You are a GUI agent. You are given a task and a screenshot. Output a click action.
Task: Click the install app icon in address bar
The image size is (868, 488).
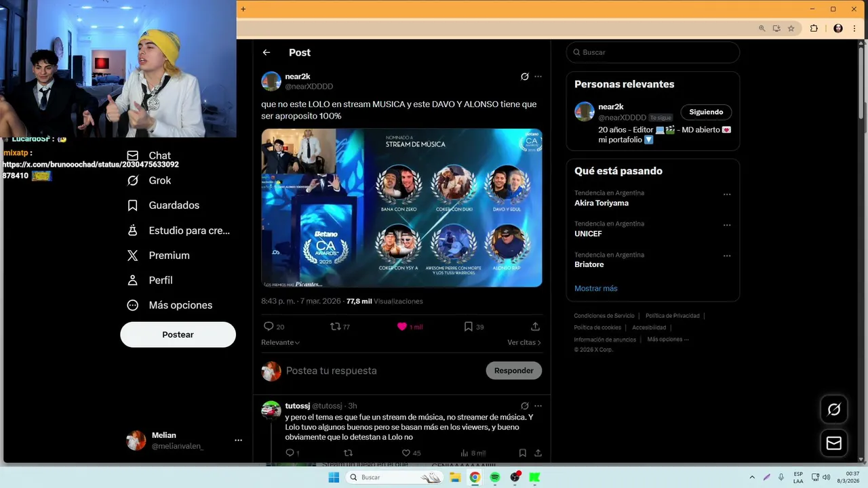(776, 28)
